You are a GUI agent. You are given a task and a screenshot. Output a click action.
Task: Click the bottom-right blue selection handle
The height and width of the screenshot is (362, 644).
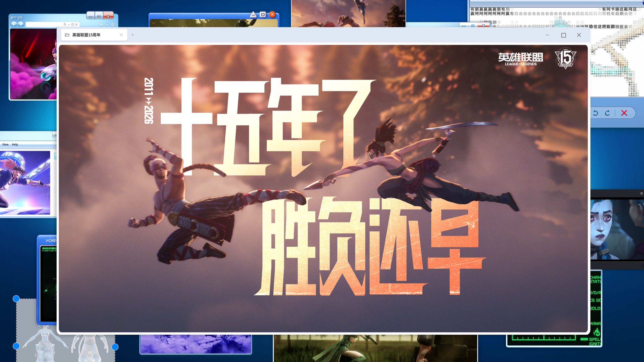tap(115, 347)
